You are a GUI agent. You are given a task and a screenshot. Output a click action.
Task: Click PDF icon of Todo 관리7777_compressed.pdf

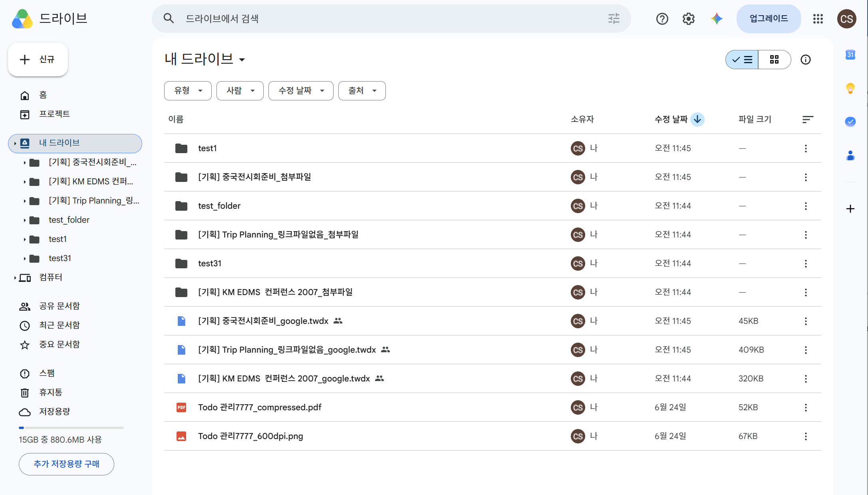pos(181,407)
